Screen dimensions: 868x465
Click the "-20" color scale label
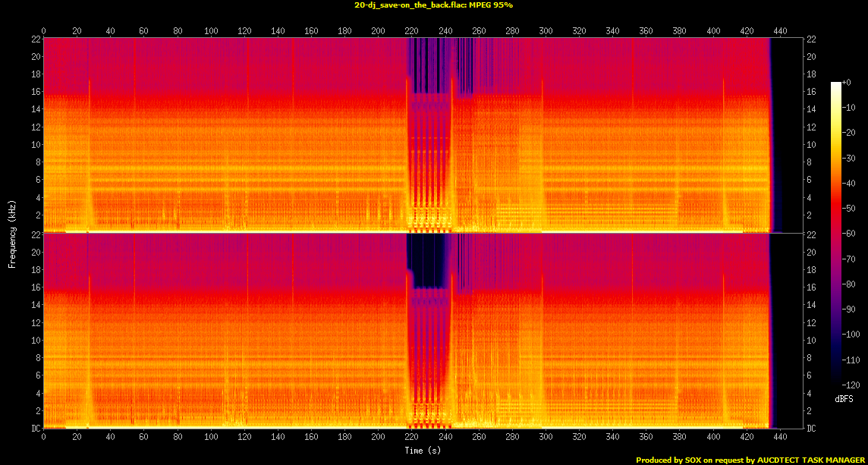tap(848, 133)
